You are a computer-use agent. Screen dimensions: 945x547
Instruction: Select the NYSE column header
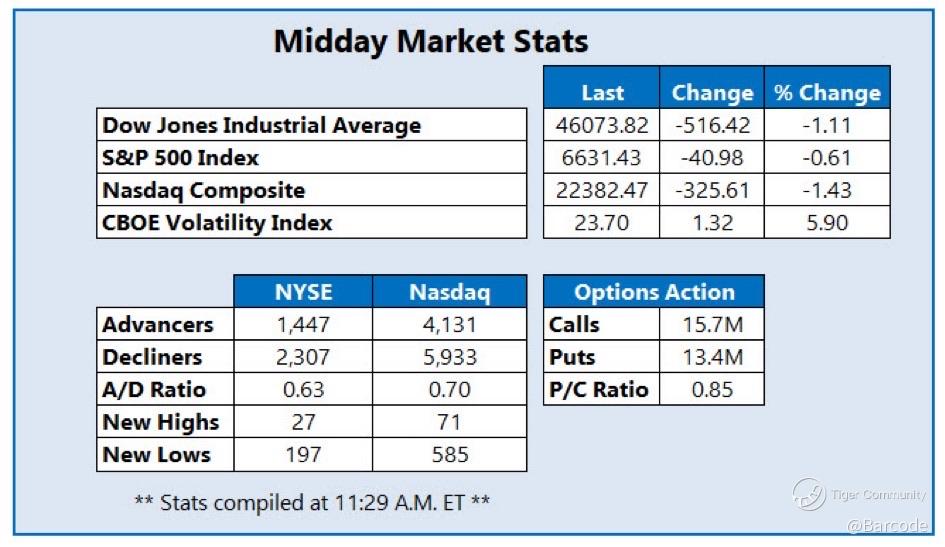coord(302,293)
